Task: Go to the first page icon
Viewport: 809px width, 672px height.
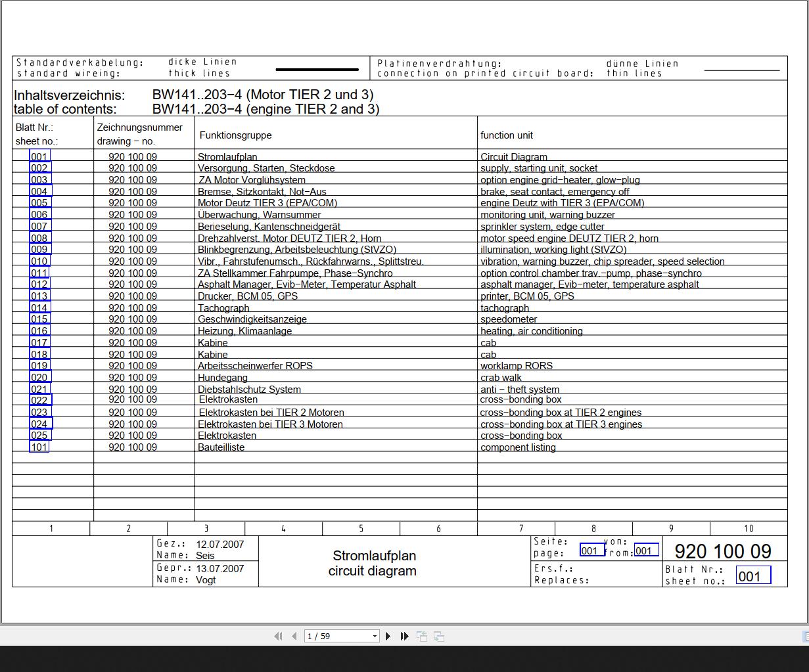Action: click(278, 636)
